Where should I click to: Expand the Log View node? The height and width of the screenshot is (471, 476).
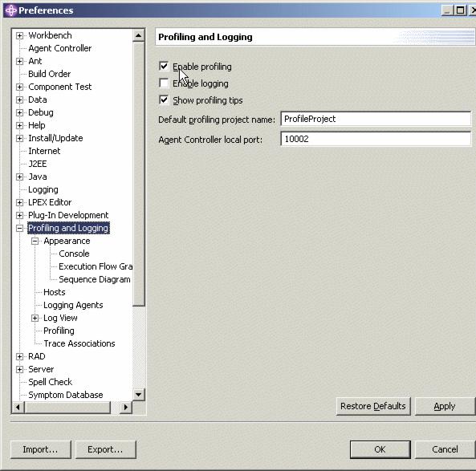35,318
